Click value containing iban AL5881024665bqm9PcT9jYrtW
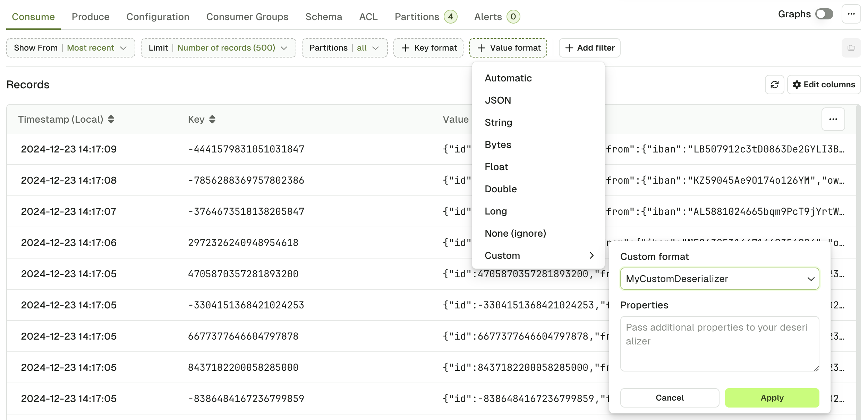The height and width of the screenshot is (420, 868). [x=725, y=211]
